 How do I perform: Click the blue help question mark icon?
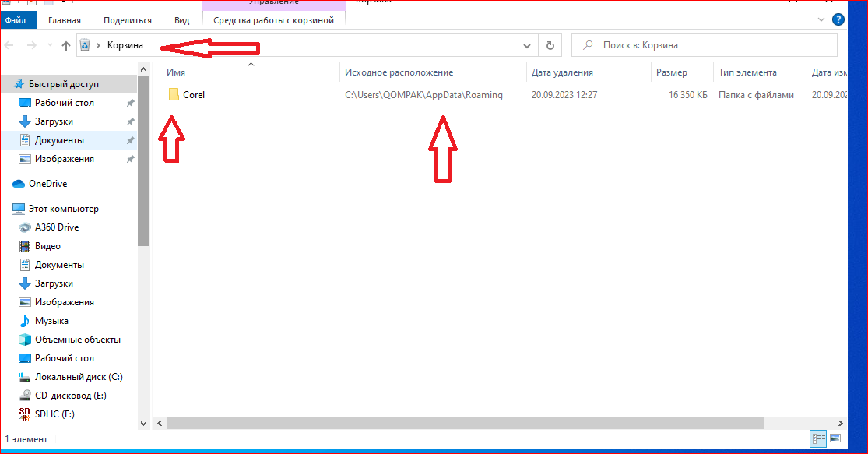(838, 20)
